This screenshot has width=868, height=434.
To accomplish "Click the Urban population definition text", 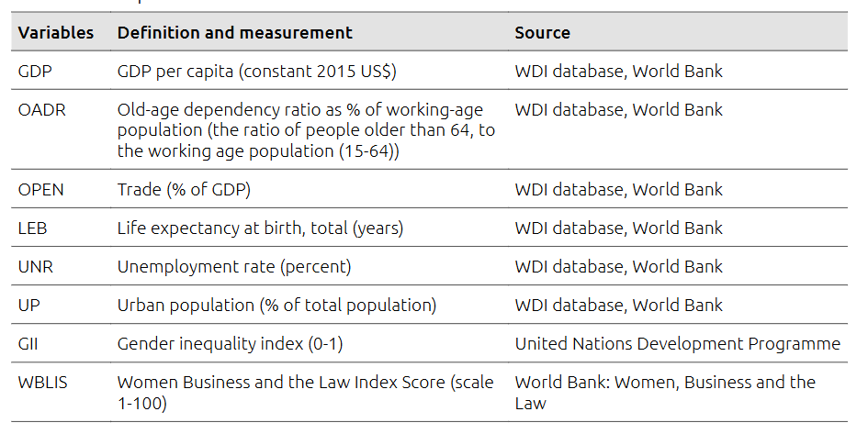I will tap(276, 306).
